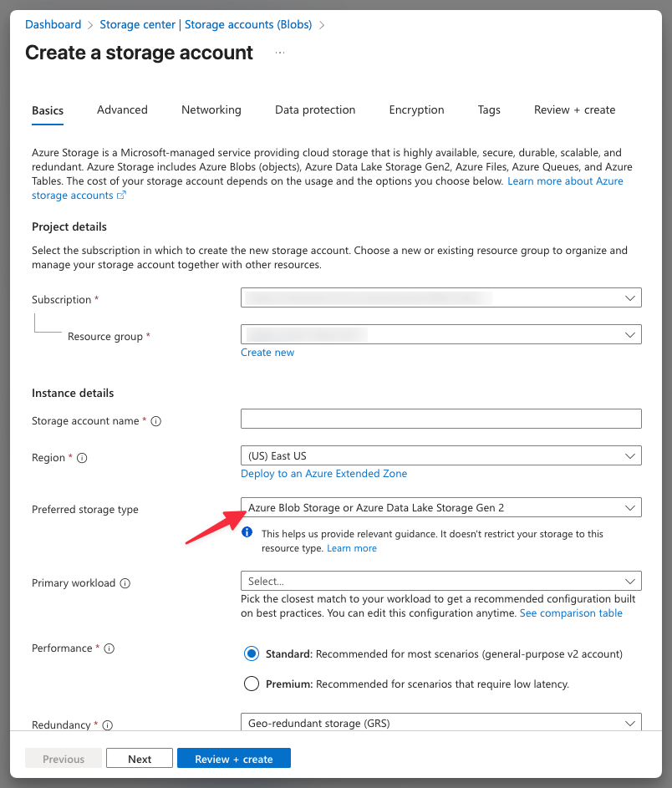
Task: Select the Premium performance option
Action: coord(252,684)
